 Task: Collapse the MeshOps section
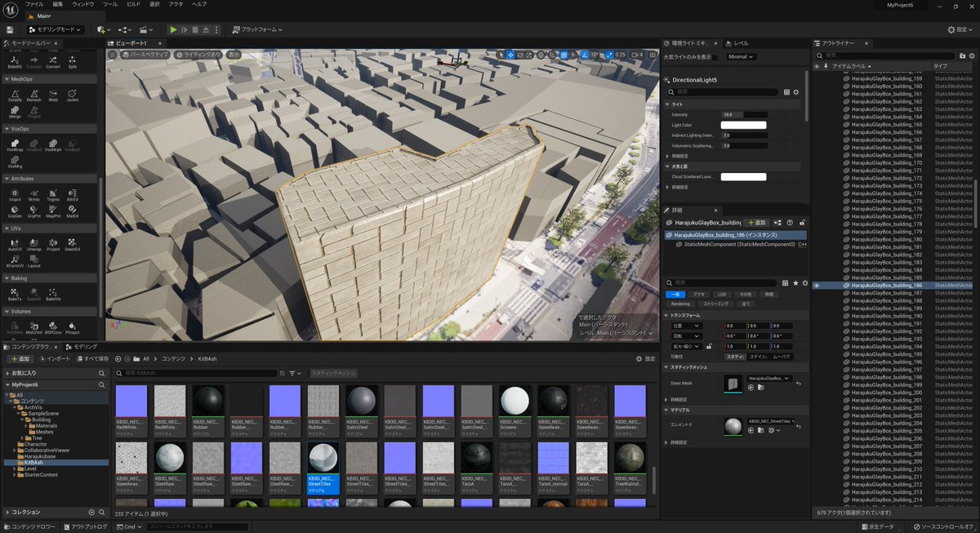pos(8,79)
